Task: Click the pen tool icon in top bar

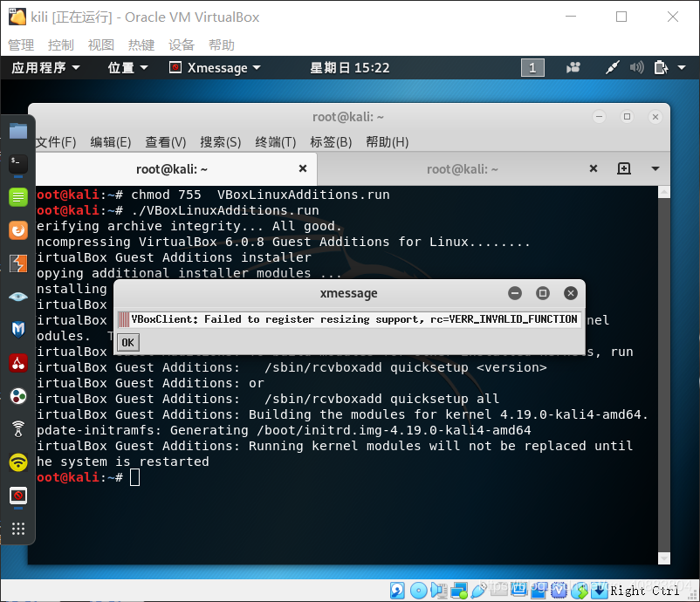Action: pos(612,68)
